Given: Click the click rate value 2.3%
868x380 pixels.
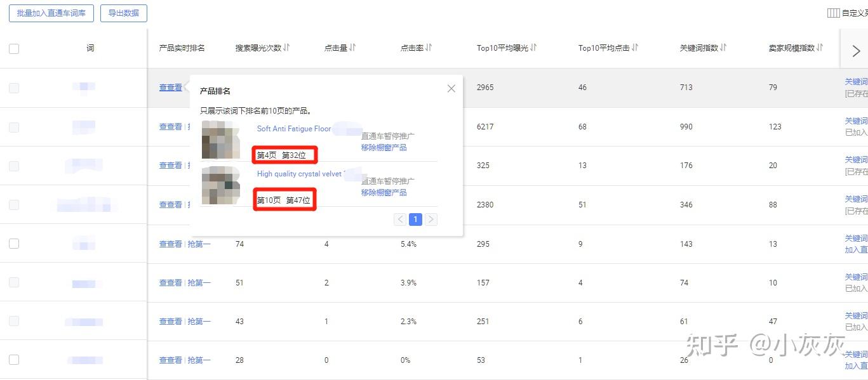Looking at the screenshot, I should click(409, 322).
